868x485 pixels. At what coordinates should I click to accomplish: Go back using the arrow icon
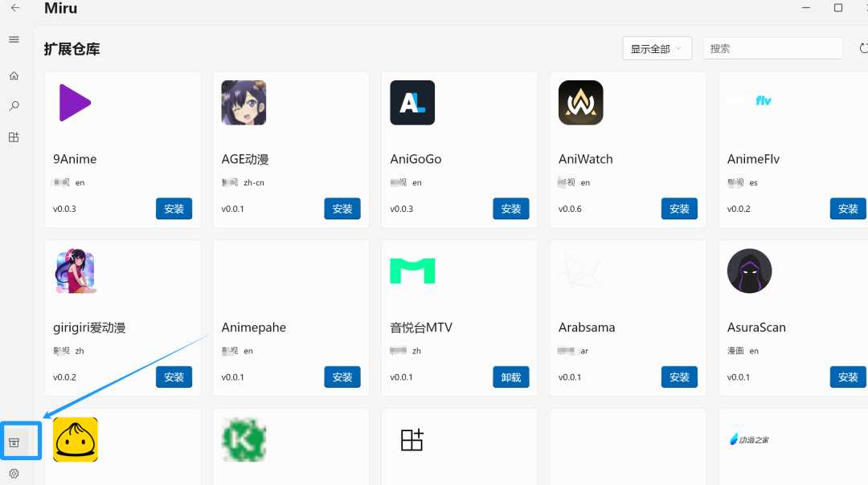[15, 8]
